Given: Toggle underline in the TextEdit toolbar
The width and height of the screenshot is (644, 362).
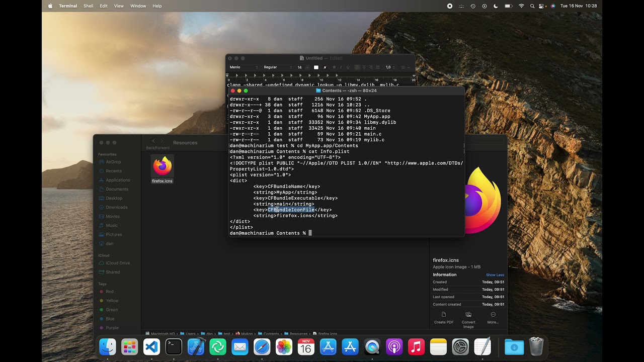Looking at the screenshot, I should pos(348,67).
